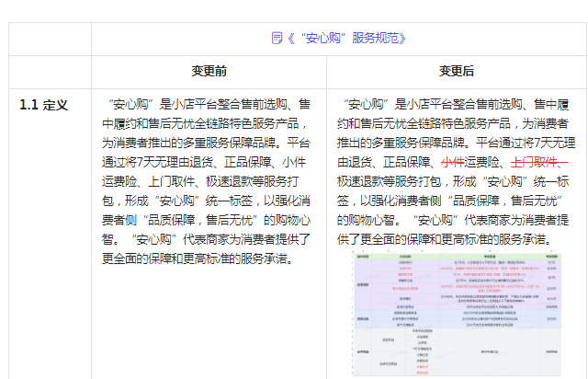Select the 变更后 column header
The image size is (588, 379).
click(x=457, y=71)
